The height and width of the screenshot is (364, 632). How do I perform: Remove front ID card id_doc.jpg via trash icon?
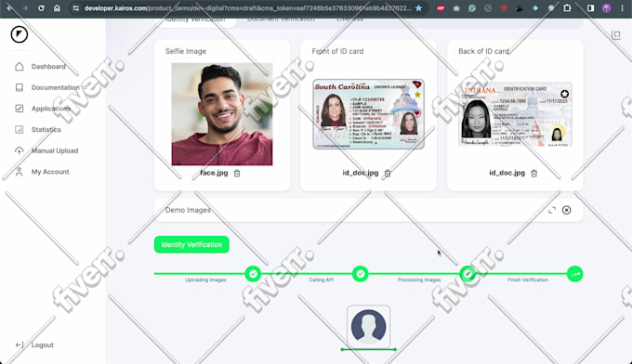click(x=388, y=173)
